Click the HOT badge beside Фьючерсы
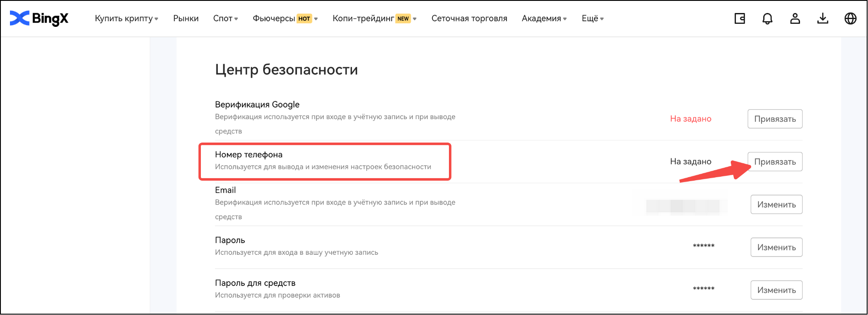This screenshot has height=315, width=868. coord(304,19)
